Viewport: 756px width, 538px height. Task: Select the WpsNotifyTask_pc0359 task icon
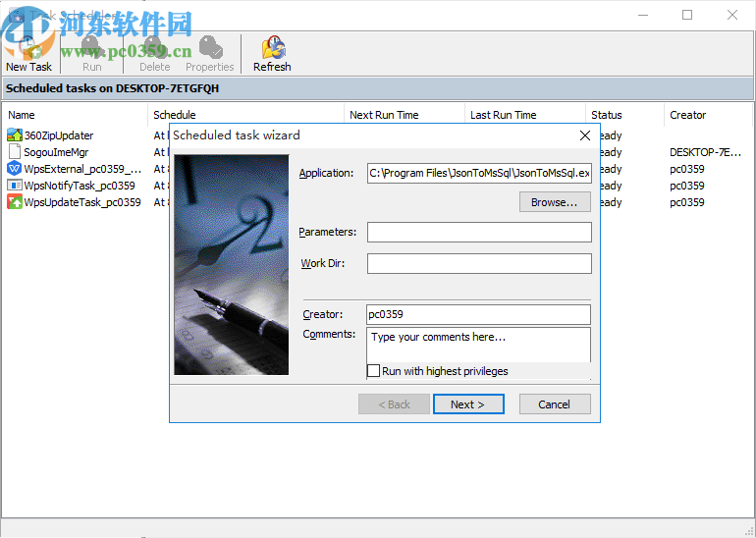tap(15, 186)
